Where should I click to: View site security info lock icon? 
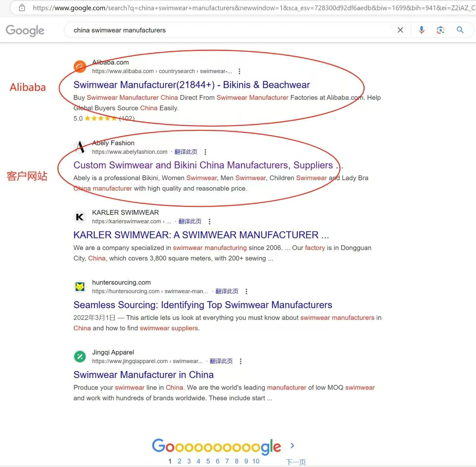tap(22, 8)
